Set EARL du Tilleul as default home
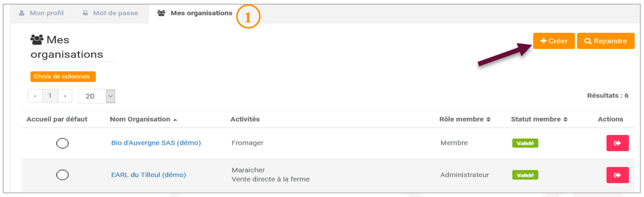Screen dimensions: 644x197 click(62, 175)
